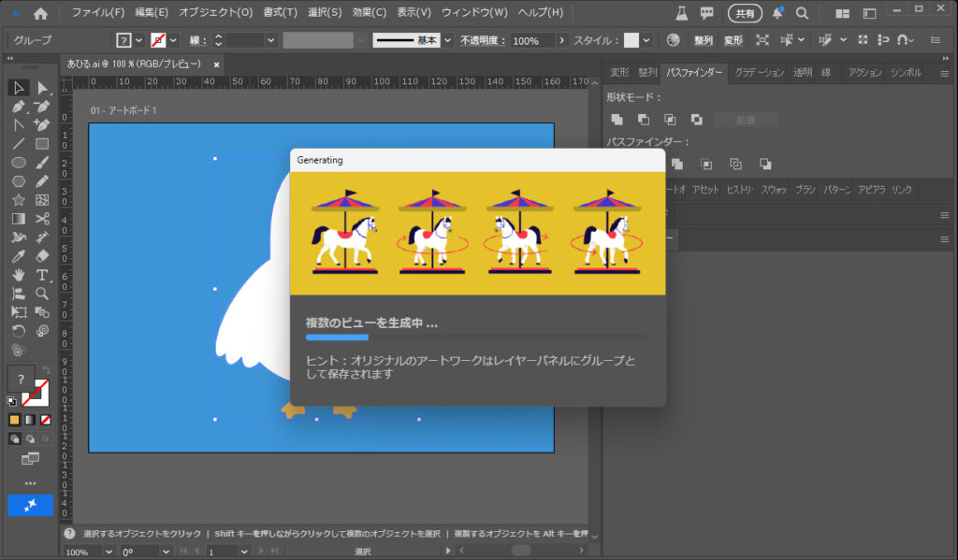Click the fill color swatch in toolbar

click(x=21, y=379)
